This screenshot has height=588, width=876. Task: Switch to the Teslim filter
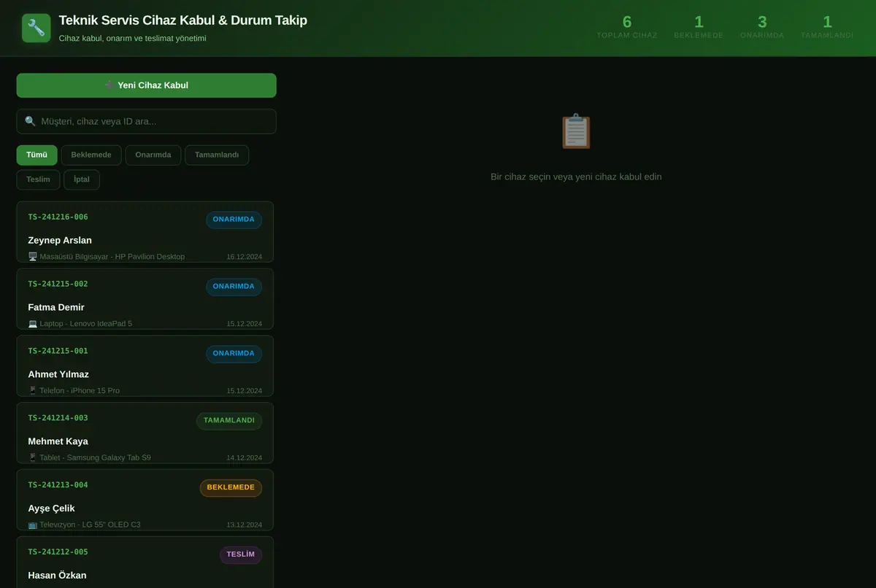click(38, 179)
